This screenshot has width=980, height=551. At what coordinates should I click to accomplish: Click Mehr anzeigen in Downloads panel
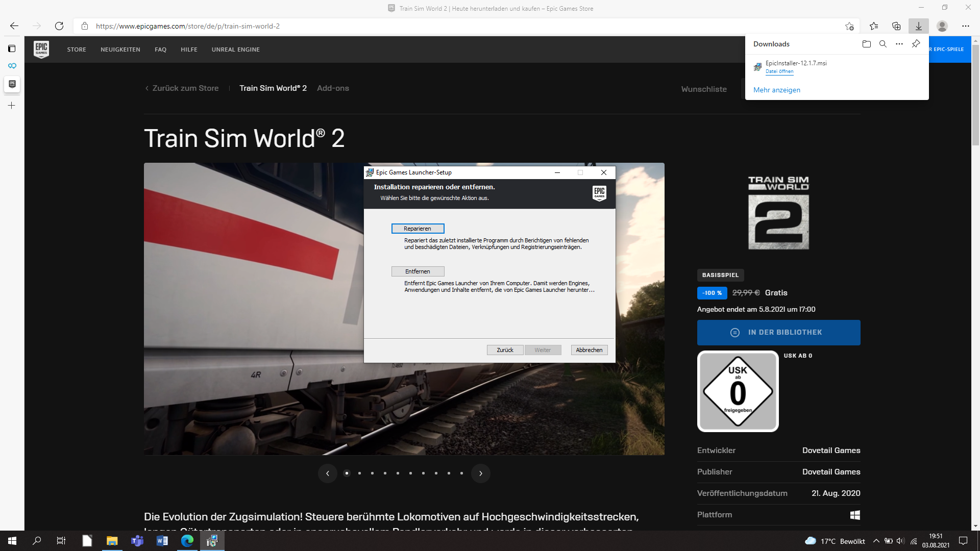pyautogui.click(x=777, y=90)
